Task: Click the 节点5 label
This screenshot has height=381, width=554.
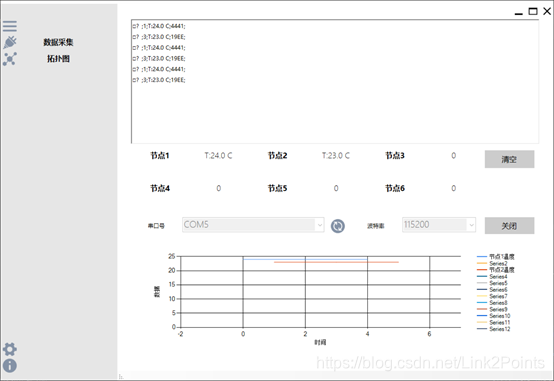Action: point(277,188)
